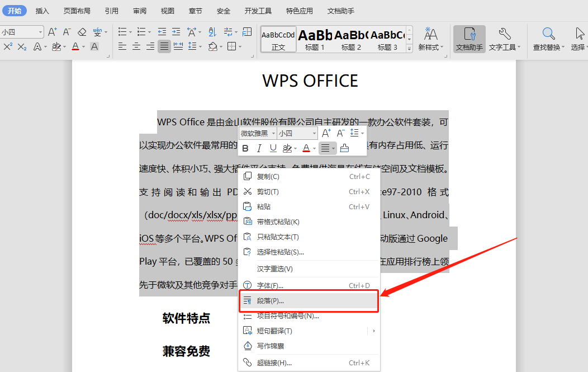Toggle superscript in the ribbon
This screenshot has width=588, height=372.
(8, 46)
